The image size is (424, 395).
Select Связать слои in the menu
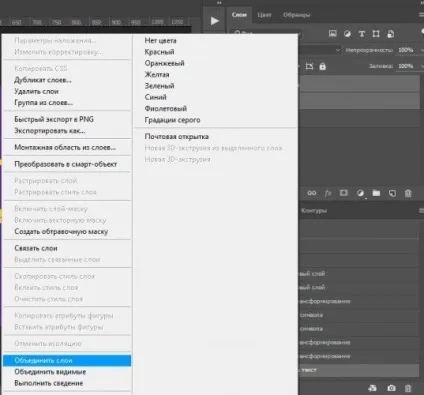[36, 248]
